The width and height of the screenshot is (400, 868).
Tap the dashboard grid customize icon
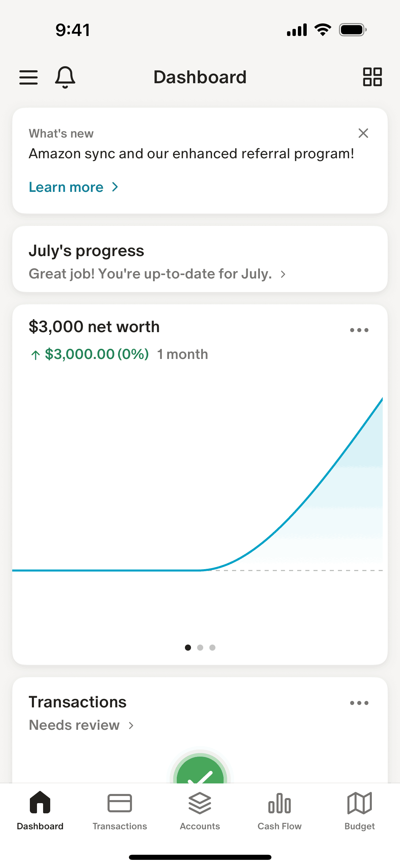(372, 77)
